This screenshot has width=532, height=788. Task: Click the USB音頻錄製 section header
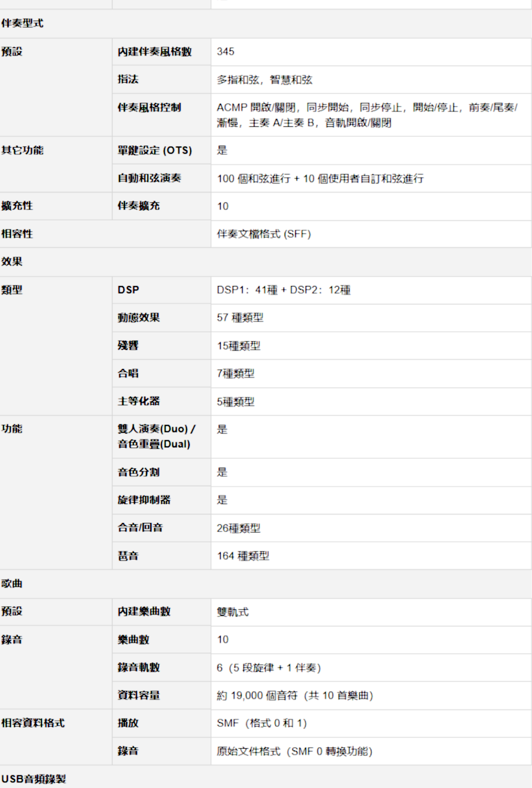pos(34,779)
